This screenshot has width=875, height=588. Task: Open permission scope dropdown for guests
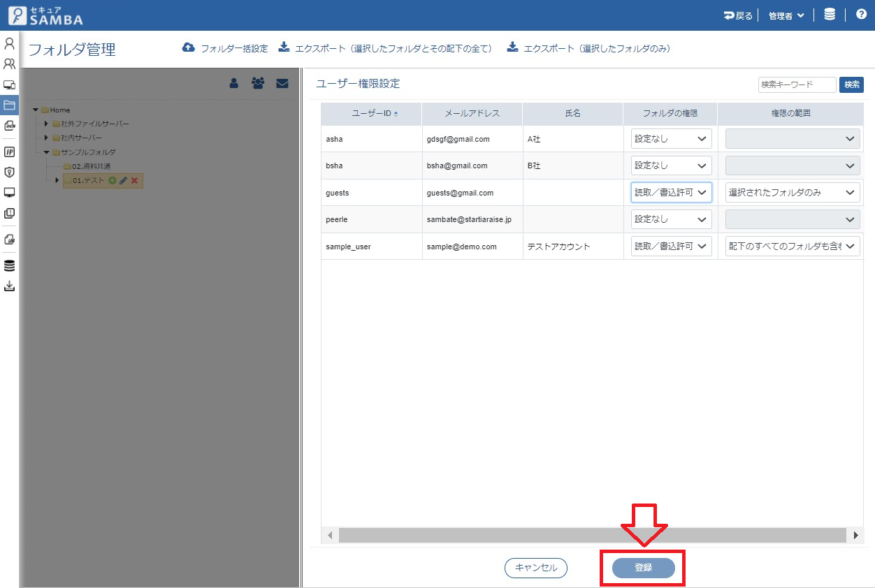(x=792, y=193)
